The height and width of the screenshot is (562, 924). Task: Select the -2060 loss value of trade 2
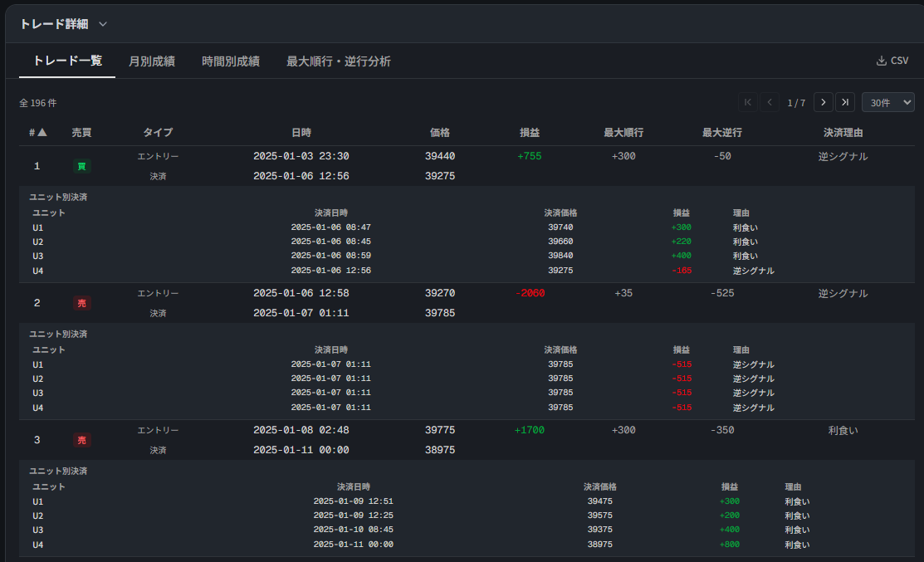[x=530, y=293]
